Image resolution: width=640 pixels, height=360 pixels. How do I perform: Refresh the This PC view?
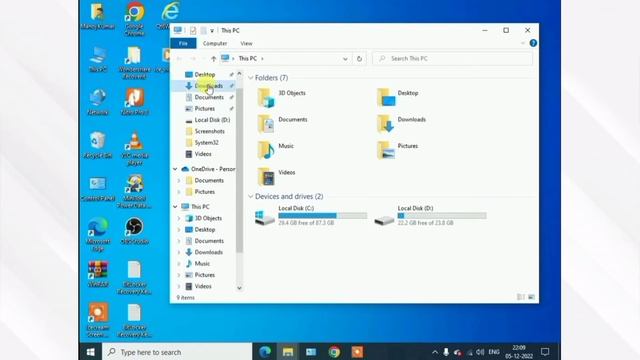(x=359, y=59)
